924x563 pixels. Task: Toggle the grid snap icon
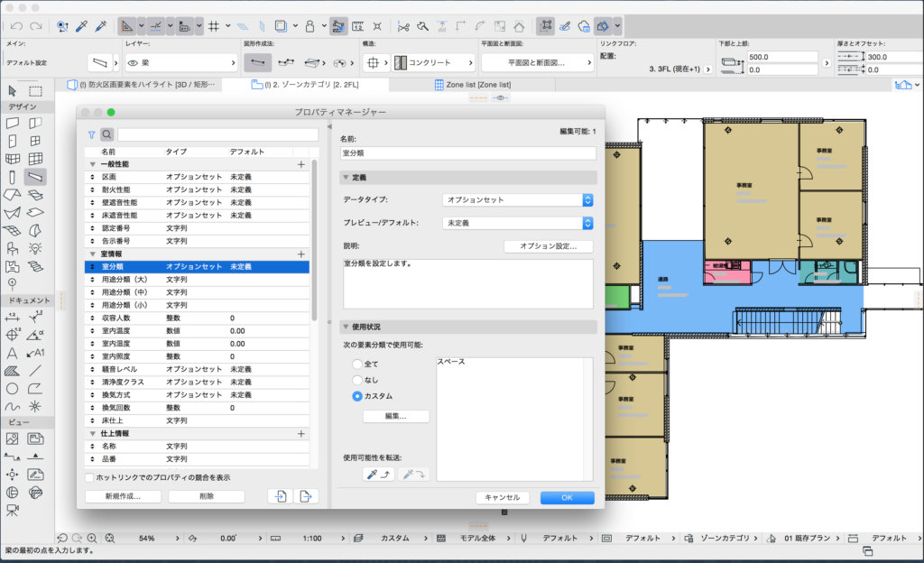point(214,26)
